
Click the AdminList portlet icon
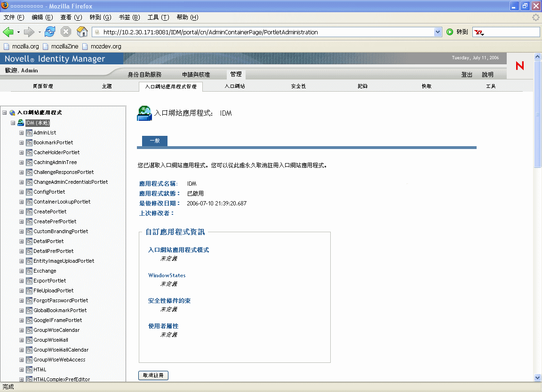click(x=29, y=133)
